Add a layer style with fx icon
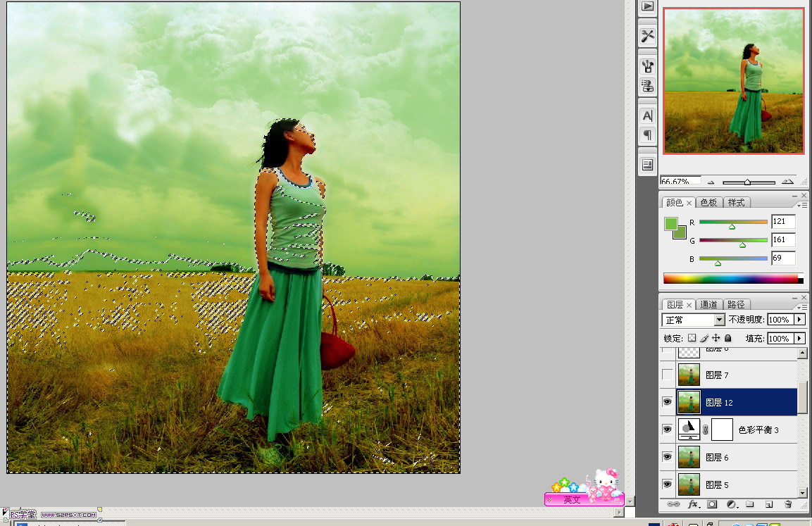This screenshot has height=526, width=812. (x=694, y=504)
